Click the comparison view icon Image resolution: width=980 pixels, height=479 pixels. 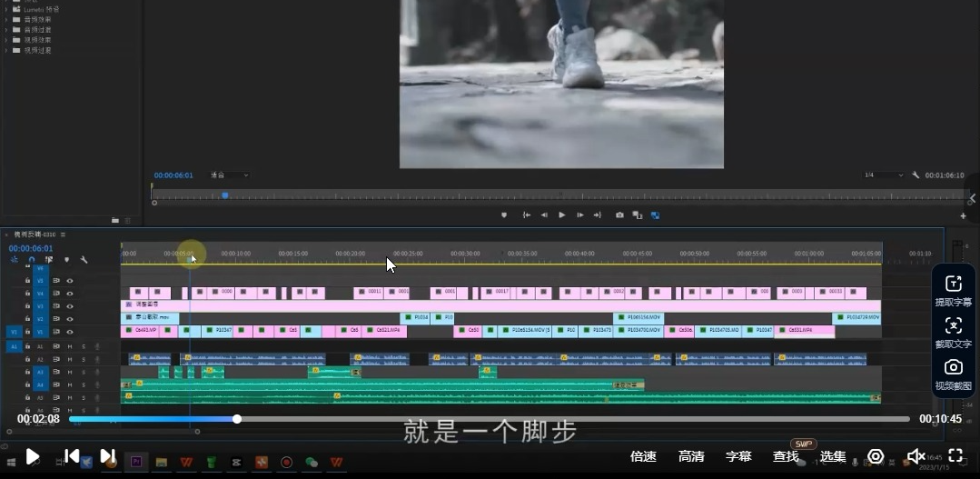coord(638,215)
